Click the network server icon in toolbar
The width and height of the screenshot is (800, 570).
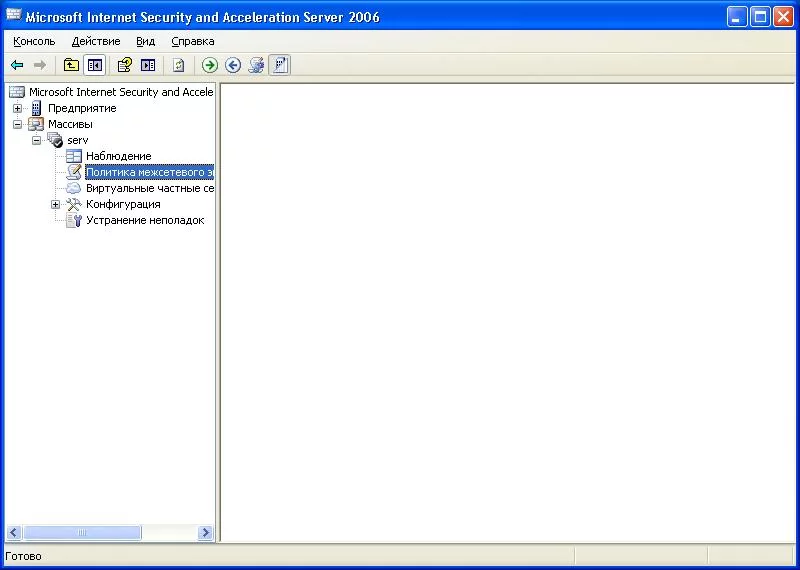click(x=256, y=65)
